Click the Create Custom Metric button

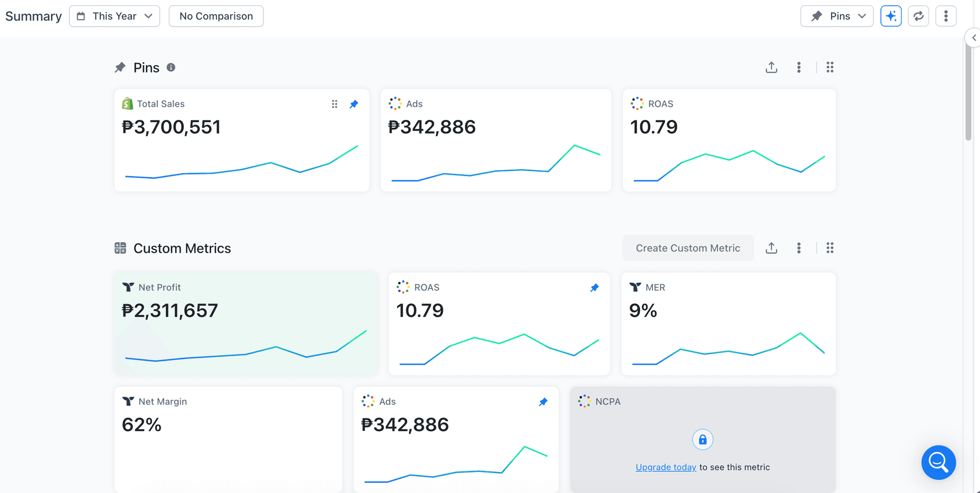point(688,248)
